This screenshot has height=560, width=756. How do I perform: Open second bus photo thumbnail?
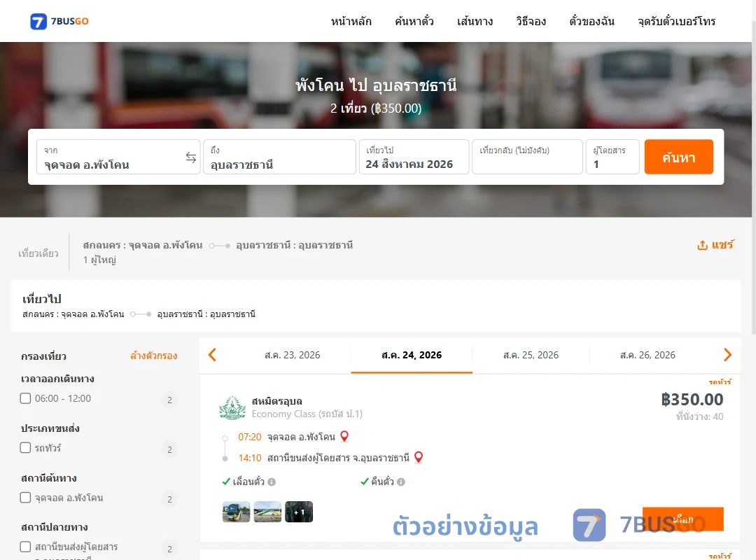click(x=267, y=512)
